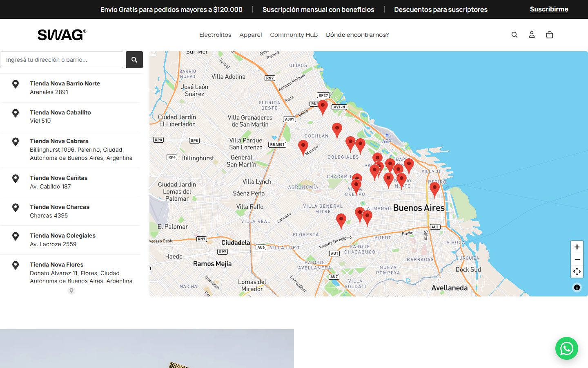Click pin icon for Tienda Nova Colegiales
The height and width of the screenshot is (368, 588).
(16, 236)
